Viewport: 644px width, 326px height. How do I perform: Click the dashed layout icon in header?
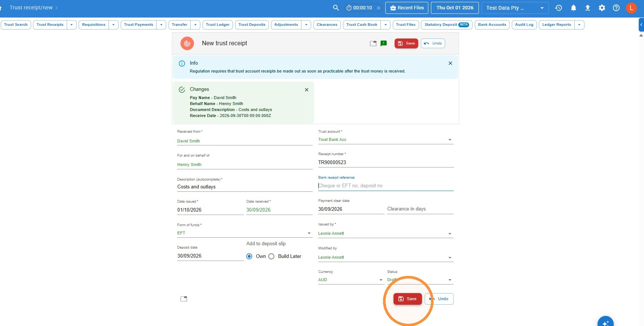(x=373, y=43)
